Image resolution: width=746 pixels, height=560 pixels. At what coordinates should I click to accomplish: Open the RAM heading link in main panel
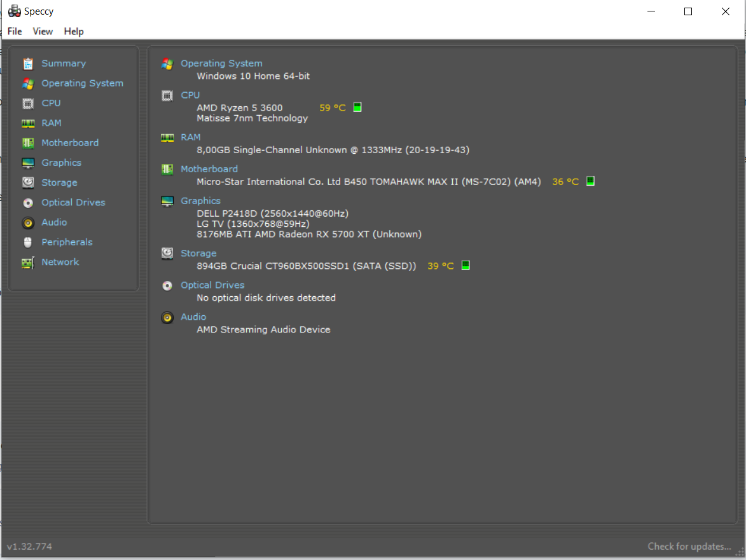tap(191, 137)
